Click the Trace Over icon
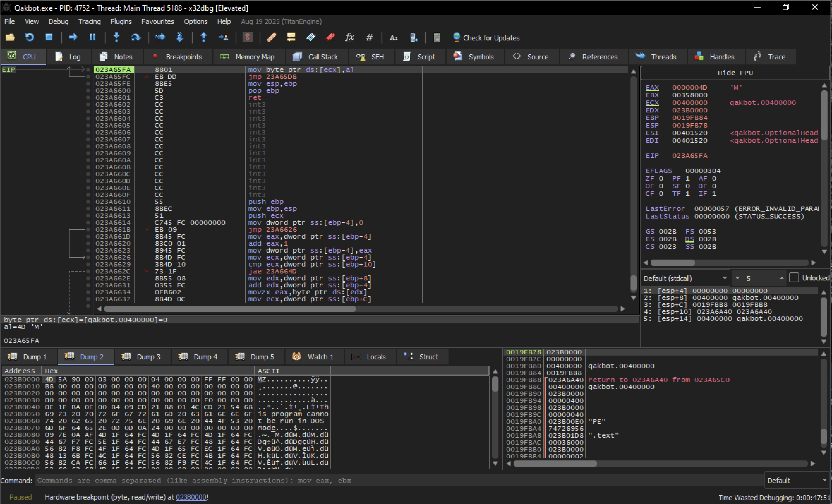 coord(180,37)
